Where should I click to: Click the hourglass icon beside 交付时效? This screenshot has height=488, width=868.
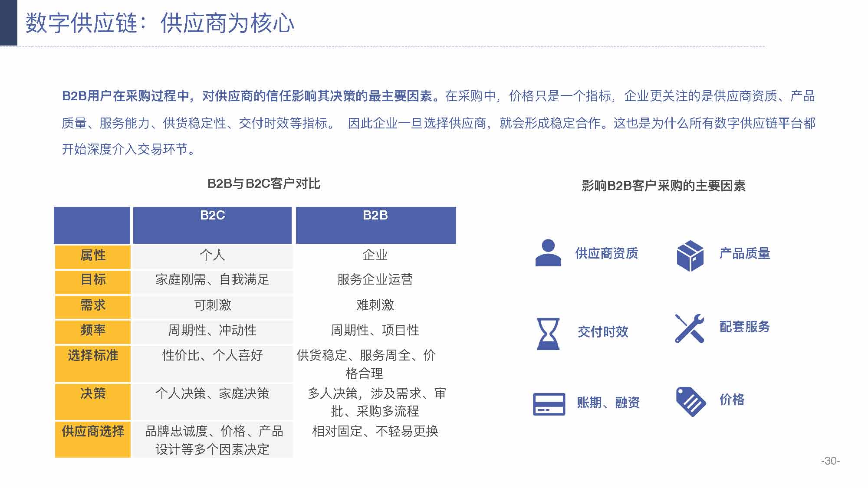click(x=548, y=334)
